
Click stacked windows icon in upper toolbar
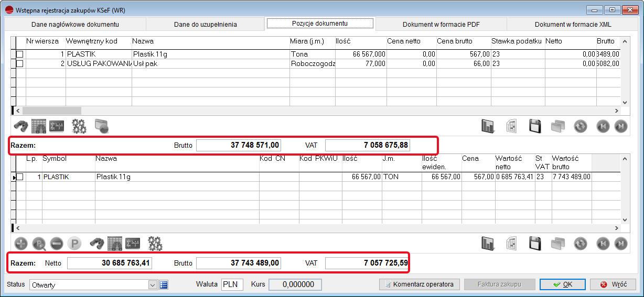click(x=557, y=126)
